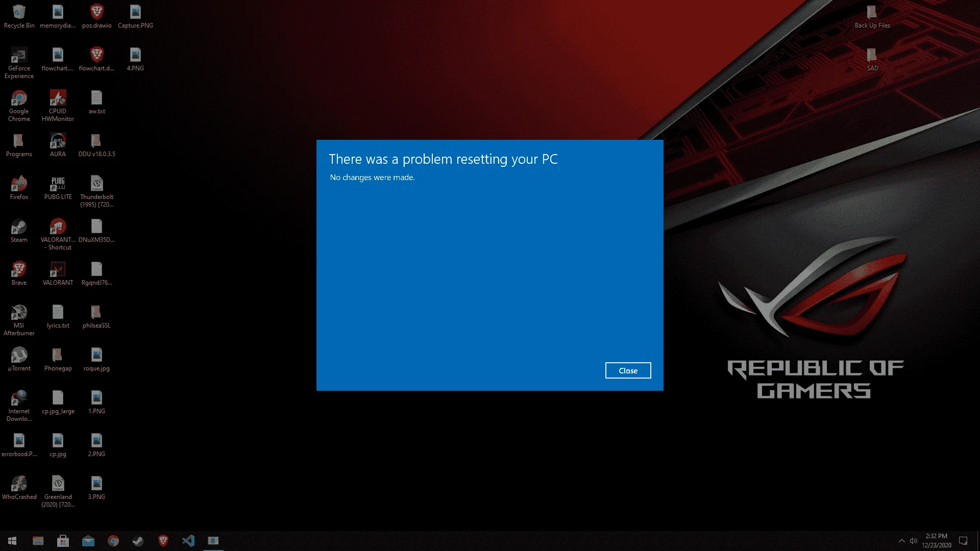The height and width of the screenshot is (551, 980).
Task: Select the cp.jpg image file
Action: click(x=58, y=445)
